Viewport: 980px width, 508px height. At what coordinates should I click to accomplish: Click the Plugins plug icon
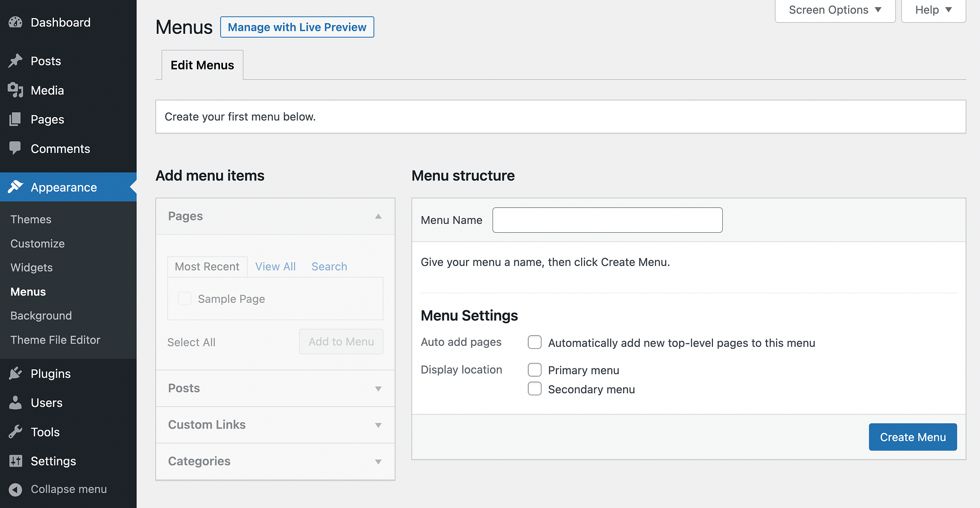pos(16,373)
